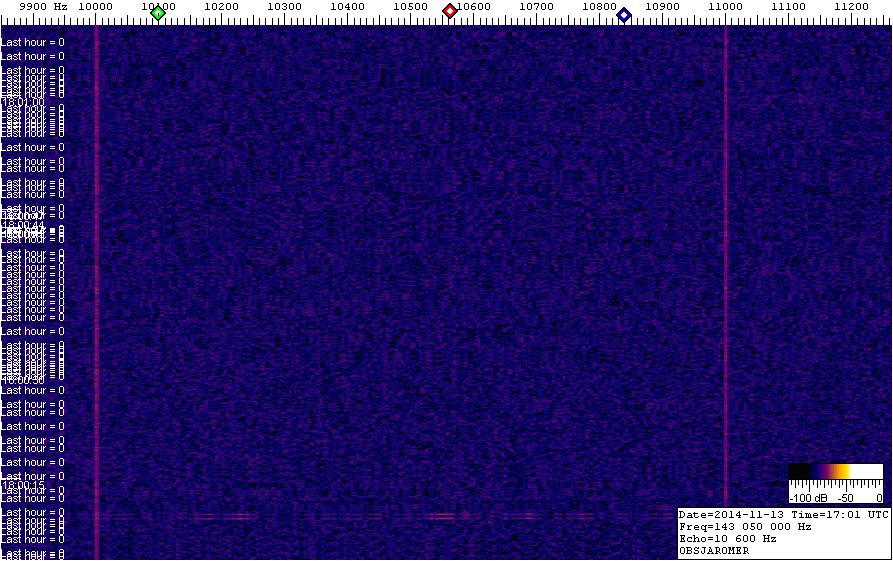Click the 11200 frequency ruler label
Viewport: 893px width, 561px height.
[x=851, y=7]
